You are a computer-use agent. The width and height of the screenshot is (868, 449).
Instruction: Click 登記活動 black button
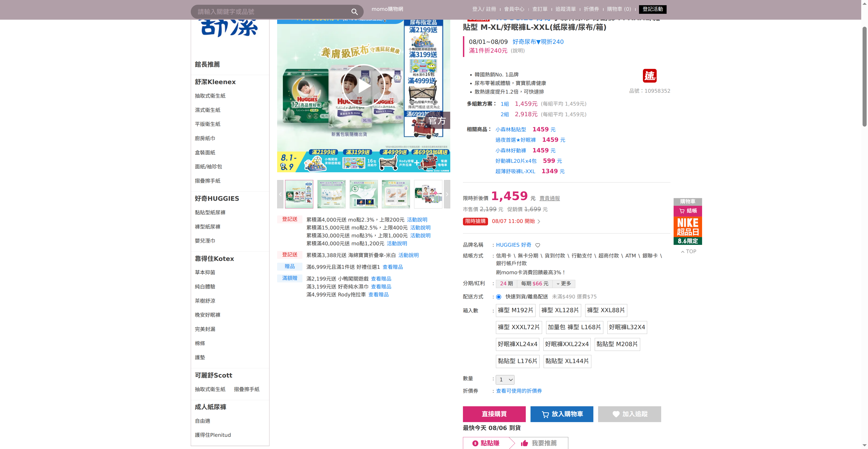[x=653, y=9]
